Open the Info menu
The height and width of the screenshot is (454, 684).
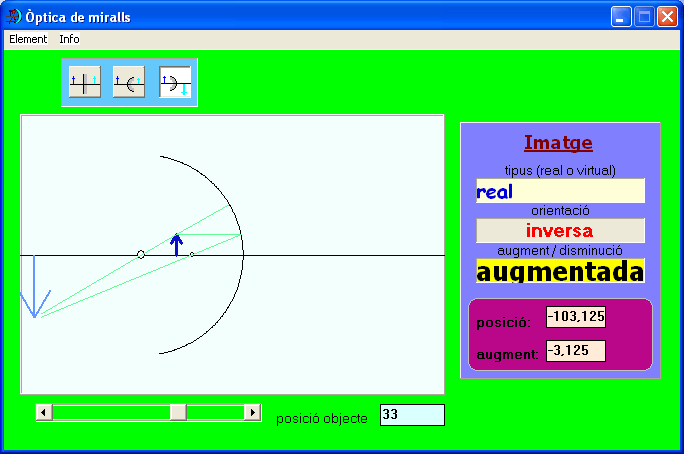69,39
